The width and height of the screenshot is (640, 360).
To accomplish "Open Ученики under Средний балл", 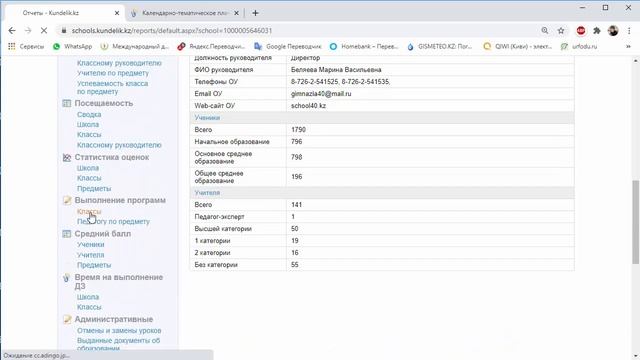I will (91, 244).
